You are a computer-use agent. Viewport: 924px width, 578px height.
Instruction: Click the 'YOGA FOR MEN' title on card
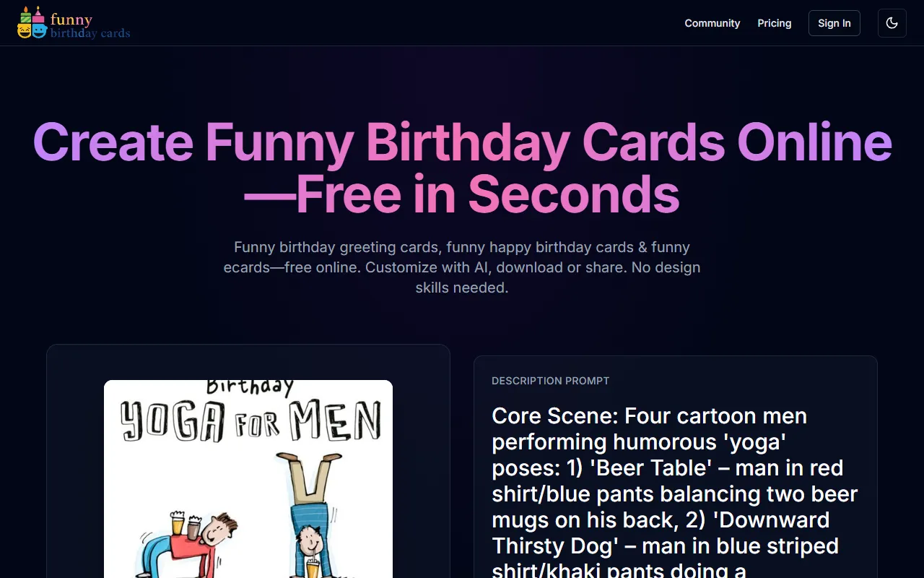click(250, 420)
